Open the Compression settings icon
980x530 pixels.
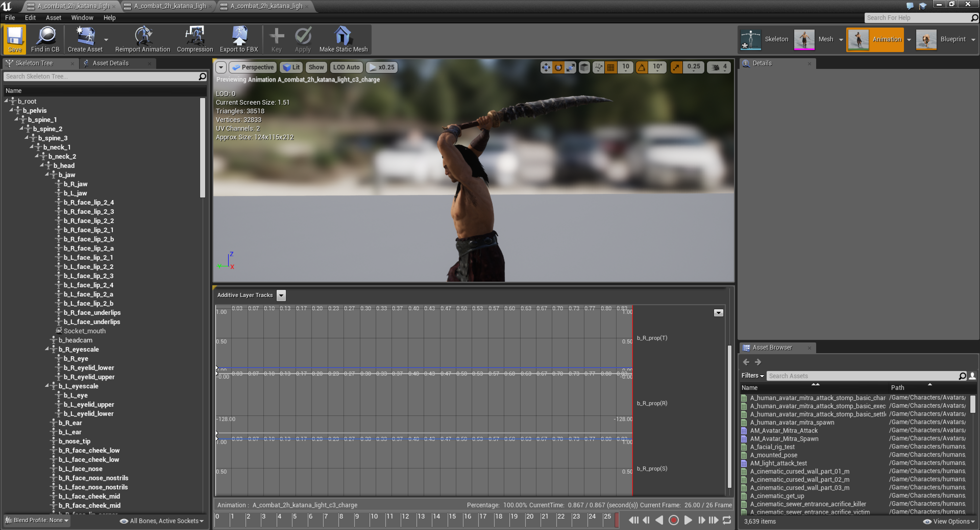coord(195,39)
